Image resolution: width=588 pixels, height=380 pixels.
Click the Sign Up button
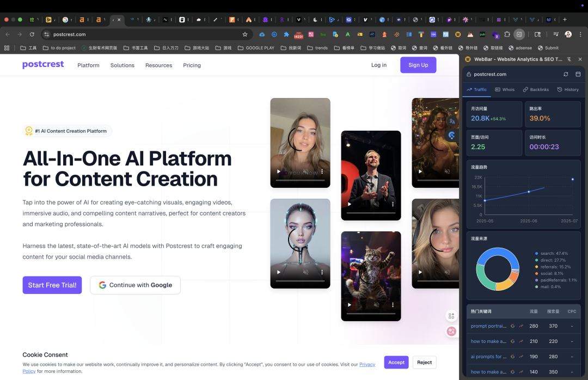pyautogui.click(x=418, y=65)
